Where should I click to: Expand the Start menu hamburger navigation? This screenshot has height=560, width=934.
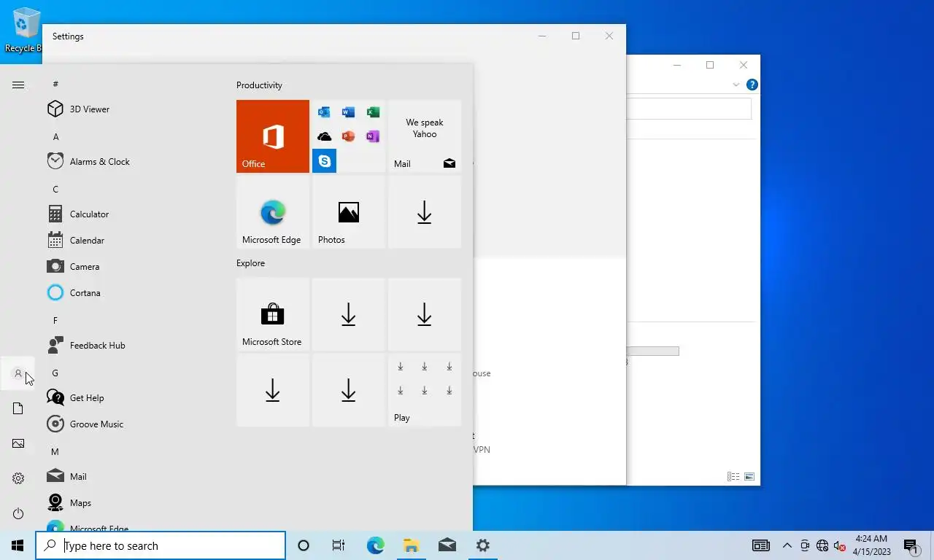(x=18, y=85)
